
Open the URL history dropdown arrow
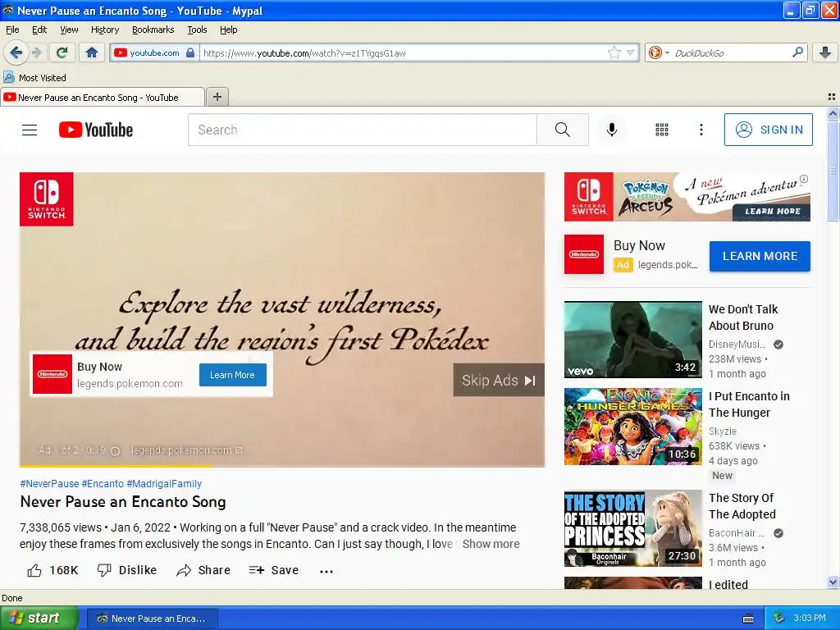631,52
